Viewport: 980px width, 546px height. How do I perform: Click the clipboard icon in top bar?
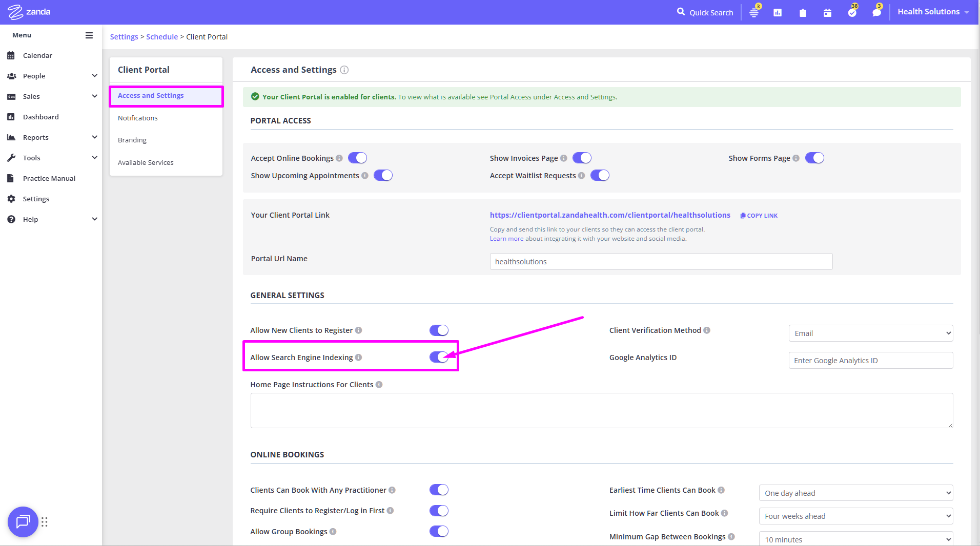[803, 12]
